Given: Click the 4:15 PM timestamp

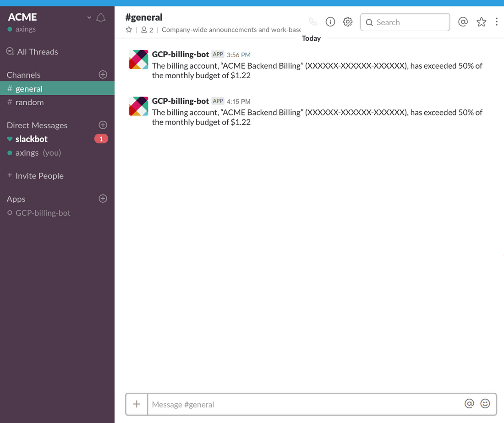Looking at the screenshot, I should [239, 102].
